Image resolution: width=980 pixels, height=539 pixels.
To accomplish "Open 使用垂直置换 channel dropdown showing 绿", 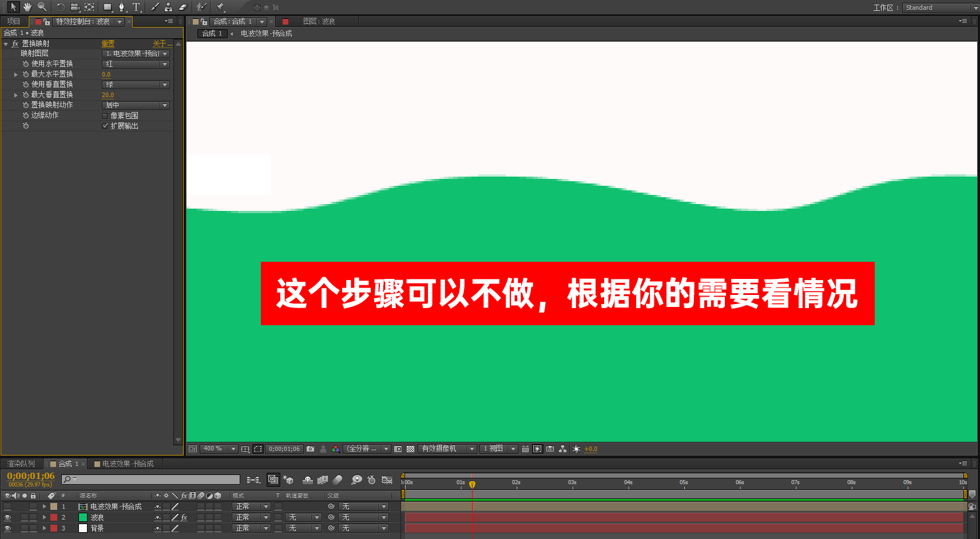I will (x=136, y=85).
